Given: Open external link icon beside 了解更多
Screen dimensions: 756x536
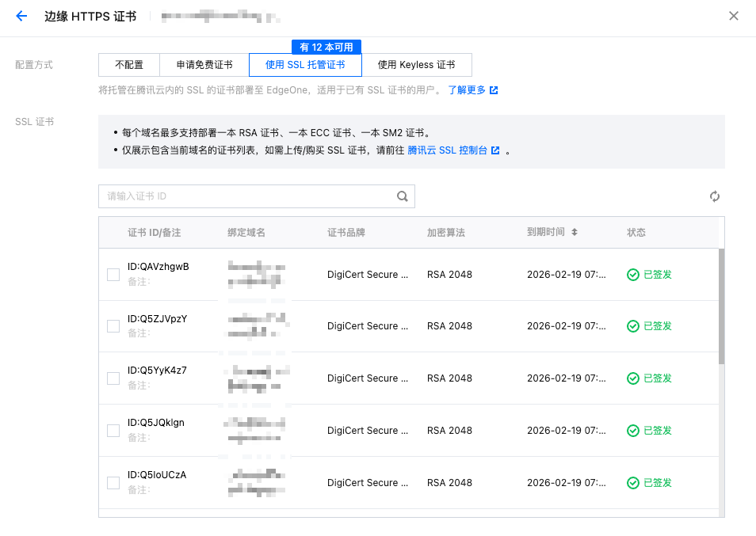Looking at the screenshot, I should [x=494, y=90].
